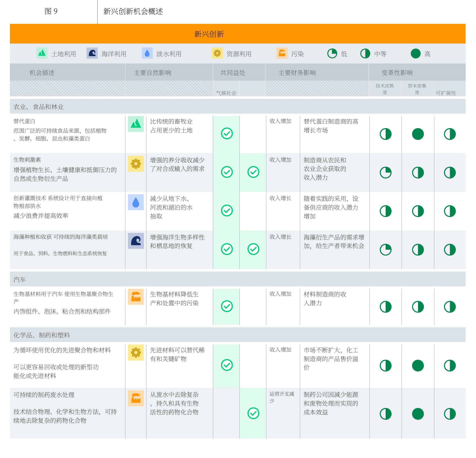Image resolution: width=476 pixels, height=458 pixels.
Task: Click the pollution factory legend icon
Action: [282, 53]
